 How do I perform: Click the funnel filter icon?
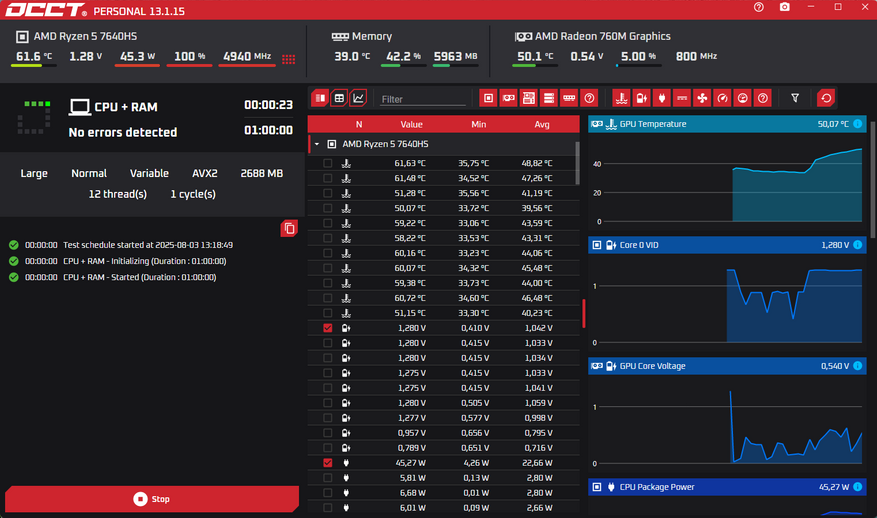click(795, 98)
